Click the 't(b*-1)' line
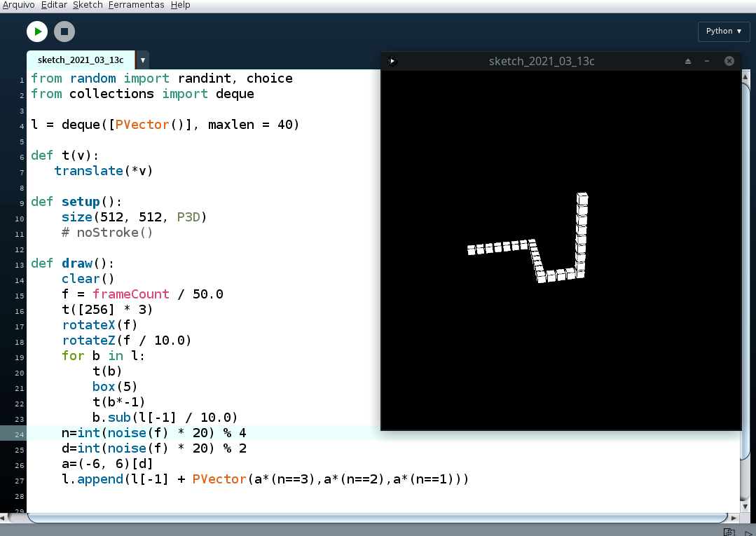This screenshot has width=756, height=536. tap(118, 402)
